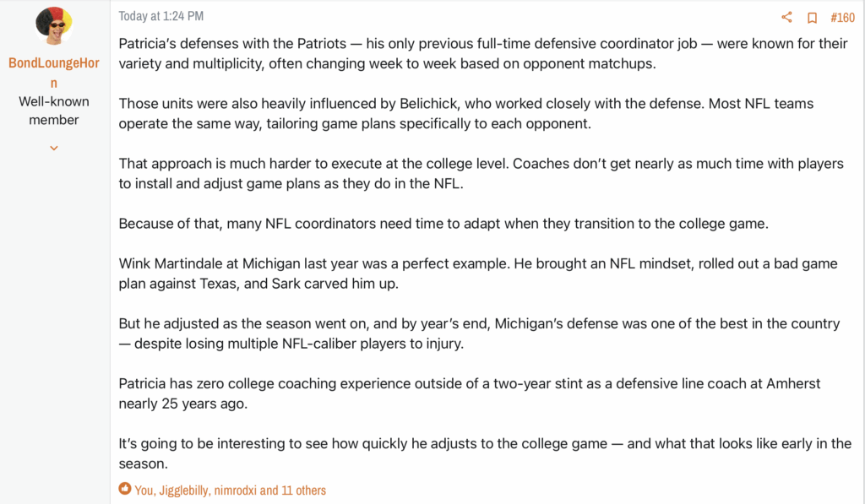Click the Well-known member user title

coord(53,111)
